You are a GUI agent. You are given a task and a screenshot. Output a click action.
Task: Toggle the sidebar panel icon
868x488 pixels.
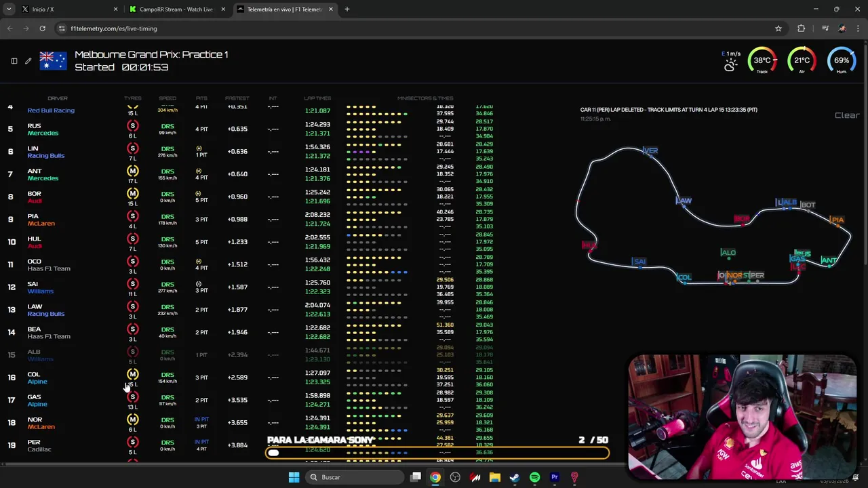click(x=14, y=61)
